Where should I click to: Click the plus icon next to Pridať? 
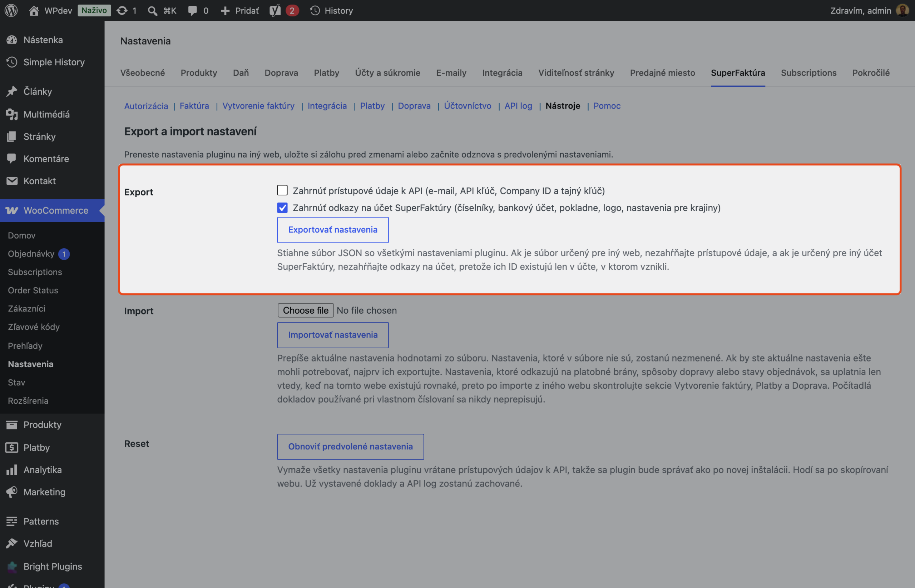(x=225, y=10)
